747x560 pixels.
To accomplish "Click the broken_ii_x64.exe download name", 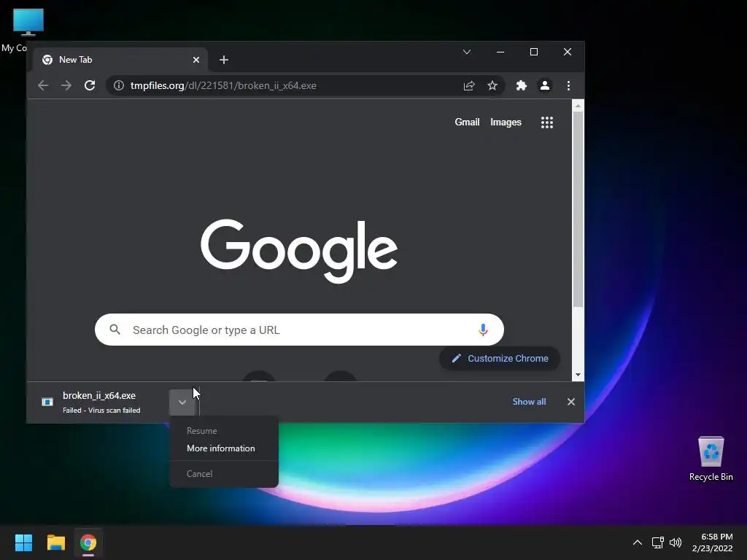I will (99, 396).
